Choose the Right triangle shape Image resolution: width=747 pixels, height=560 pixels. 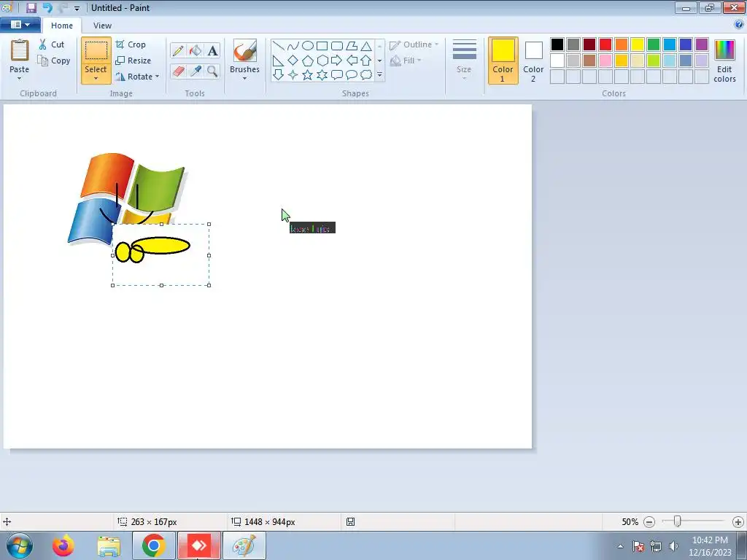[x=278, y=61]
